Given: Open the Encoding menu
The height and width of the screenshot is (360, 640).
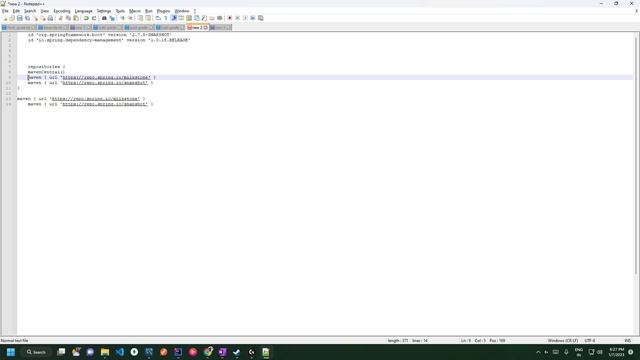Looking at the screenshot, I should (62, 11).
